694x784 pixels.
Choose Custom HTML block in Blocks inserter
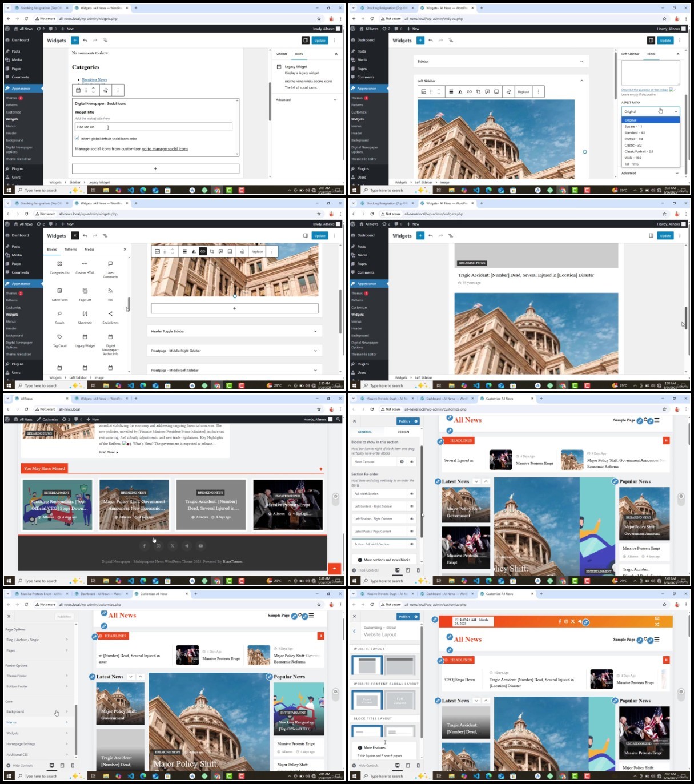[x=85, y=267]
